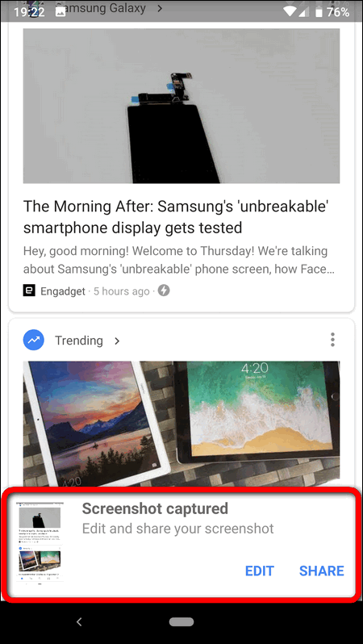Tap the Wi-Fi signal status icon
This screenshot has height=644, width=363.
289,12
